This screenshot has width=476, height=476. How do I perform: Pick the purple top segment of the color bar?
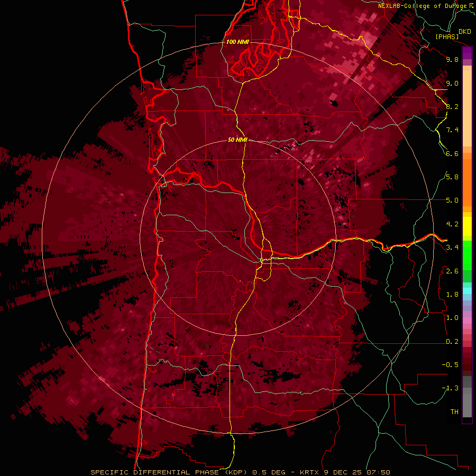coord(467,53)
